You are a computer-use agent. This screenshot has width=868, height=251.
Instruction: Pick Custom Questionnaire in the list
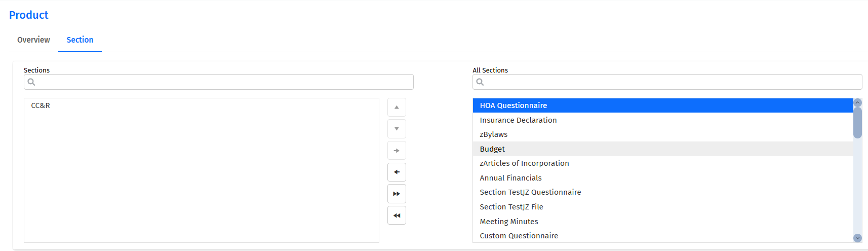pyautogui.click(x=663, y=236)
